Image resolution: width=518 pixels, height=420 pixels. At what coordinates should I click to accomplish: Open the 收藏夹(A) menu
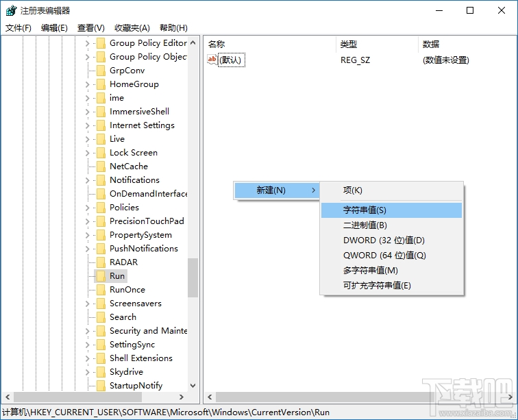point(132,28)
